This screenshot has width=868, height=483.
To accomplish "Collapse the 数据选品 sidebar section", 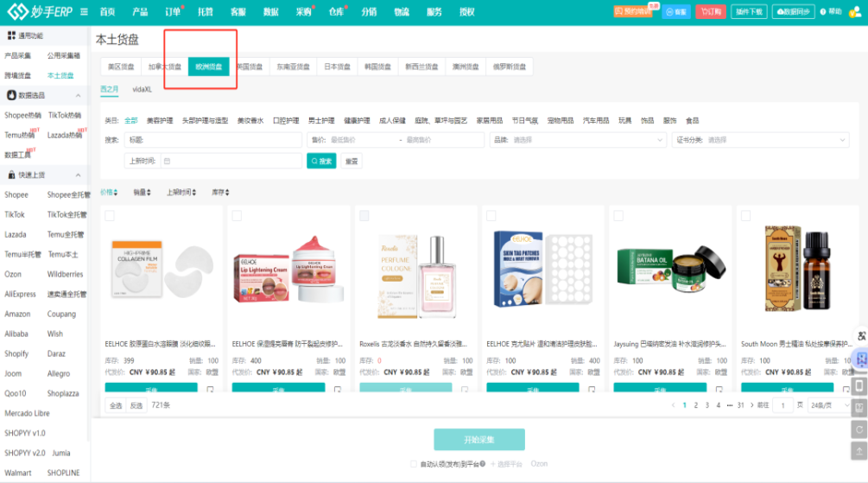I will (x=78, y=95).
